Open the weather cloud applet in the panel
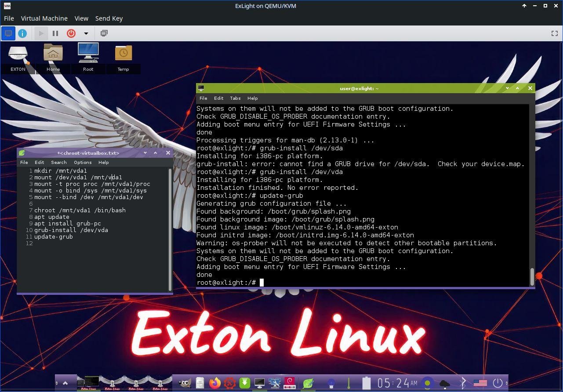The width and height of the screenshot is (563, 392). point(445,384)
